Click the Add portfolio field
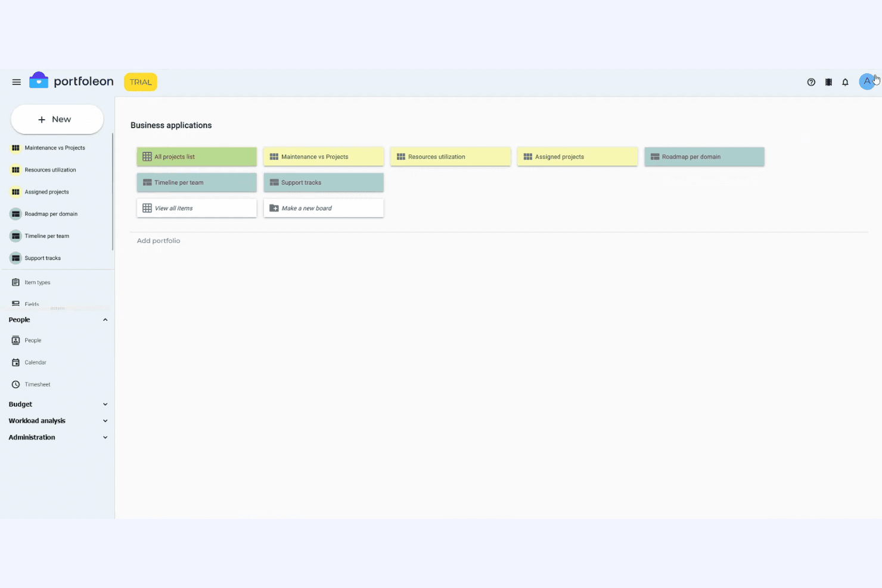 159,241
